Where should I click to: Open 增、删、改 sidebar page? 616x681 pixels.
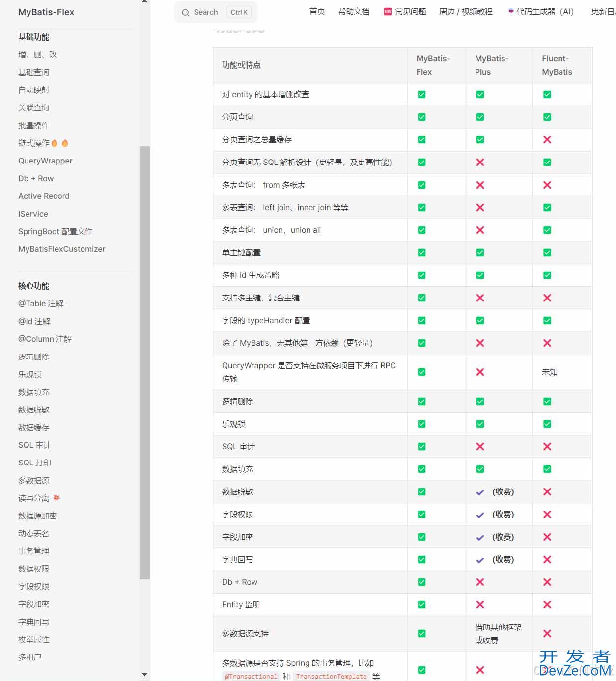(37, 54)
